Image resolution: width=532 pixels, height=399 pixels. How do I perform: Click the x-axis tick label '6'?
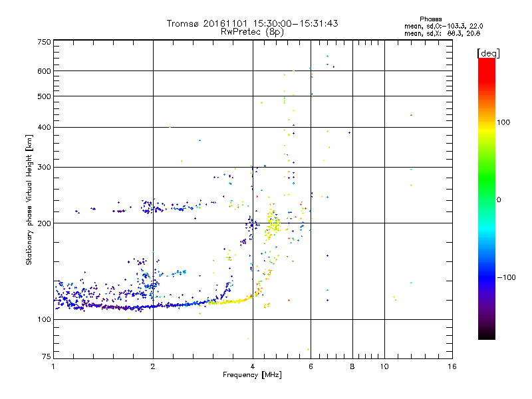311,366
